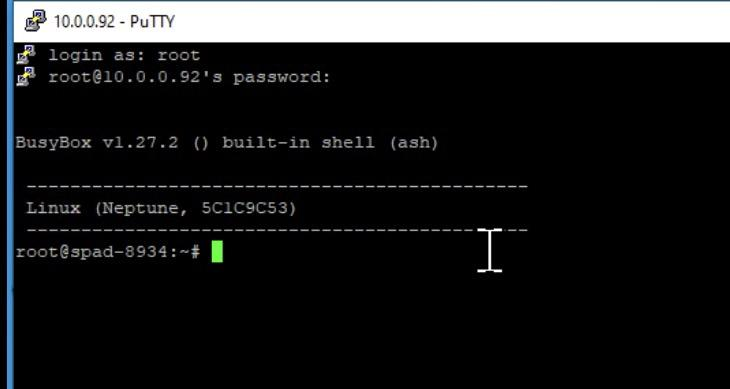Click the 'root@spad-8934:~#' shell prompt
Image resolution: width=730 pixels, height=389 pixels.
(108, 252)
